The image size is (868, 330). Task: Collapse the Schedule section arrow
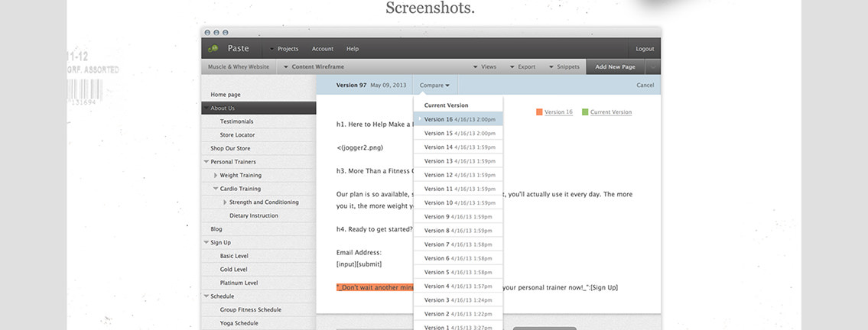point(206,296)
